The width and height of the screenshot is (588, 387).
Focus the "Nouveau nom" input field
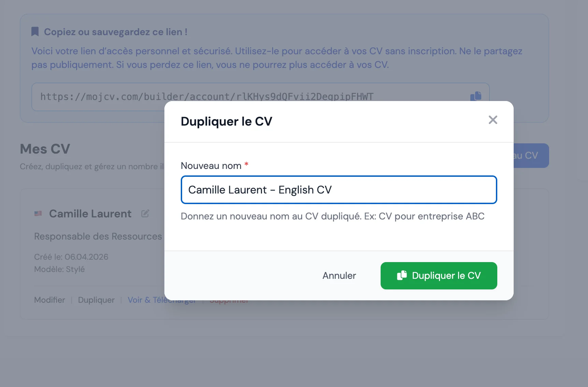click(x=339, y=190)
